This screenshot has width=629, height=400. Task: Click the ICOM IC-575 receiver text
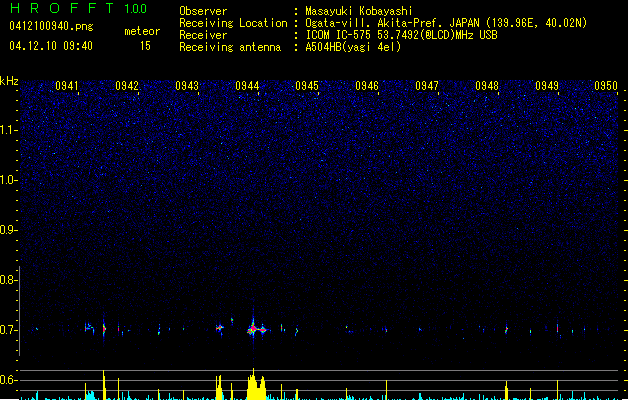click(401, 35)
